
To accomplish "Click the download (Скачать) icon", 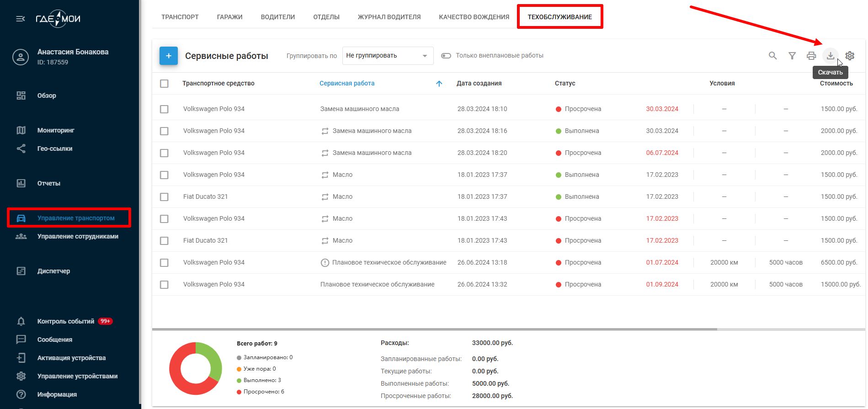I will [x=830, y=56].
